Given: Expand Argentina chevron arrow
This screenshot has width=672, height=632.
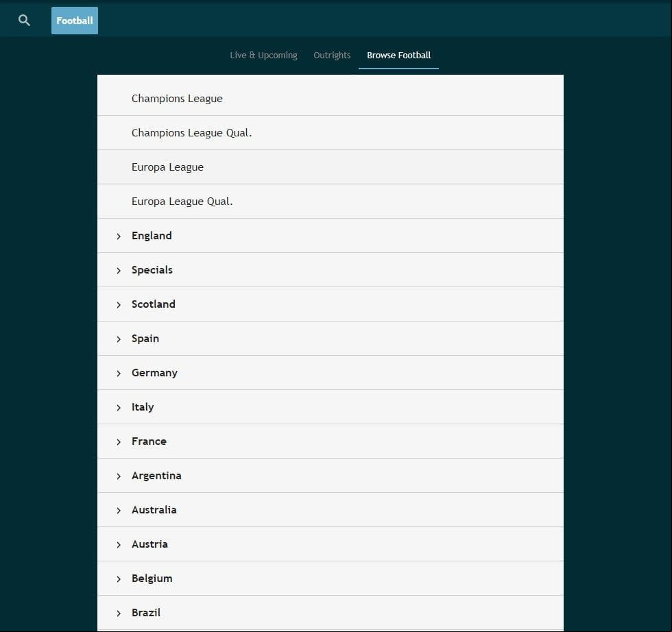Looking at the screenshot, I should tap(119, 476).
